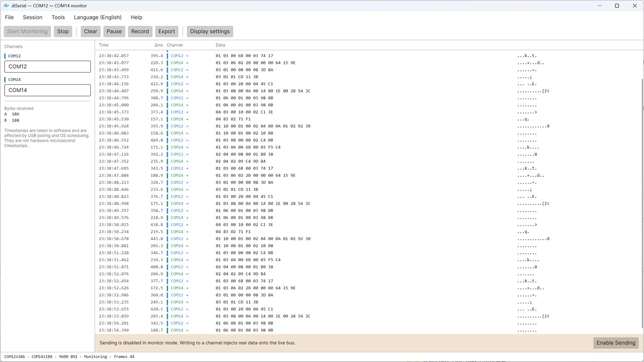Click data '02 04 02 09 C4 9D B4' at 23:38:52.076
The image size is (644, 362).
(x=241, y=274)
